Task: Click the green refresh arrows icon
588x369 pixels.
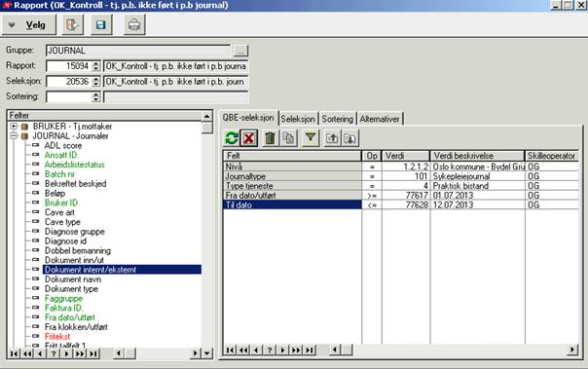Action: pyautogui.click(x=232, y=138)
